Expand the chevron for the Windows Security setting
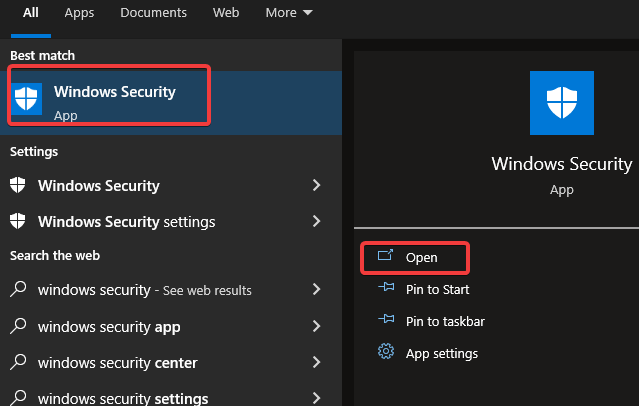This screenshot has width=639, height=406. tap(316, 185)
